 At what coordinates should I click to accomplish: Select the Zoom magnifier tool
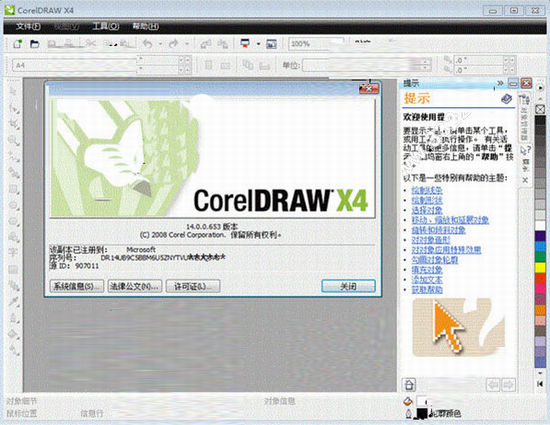pyautogui.click(x=14, y=141)
